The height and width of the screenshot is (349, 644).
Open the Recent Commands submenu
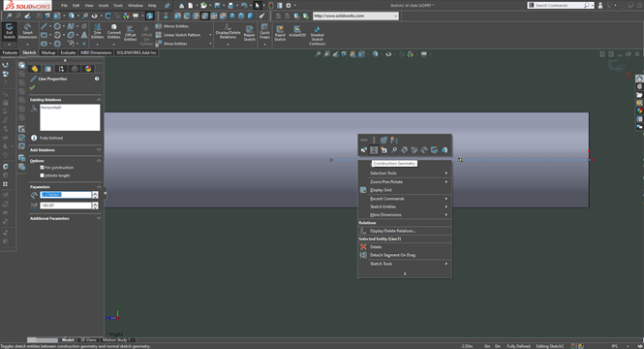[405, 199]
